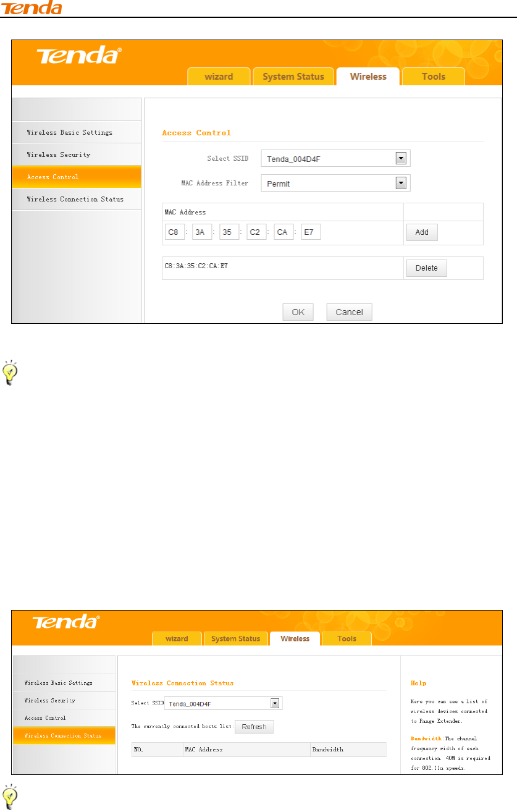This screenshot has width=517, height=812.
Task: Delete the C8:3A:35:C2:CA:E7 entry
Action: click(x=426, y=268)
